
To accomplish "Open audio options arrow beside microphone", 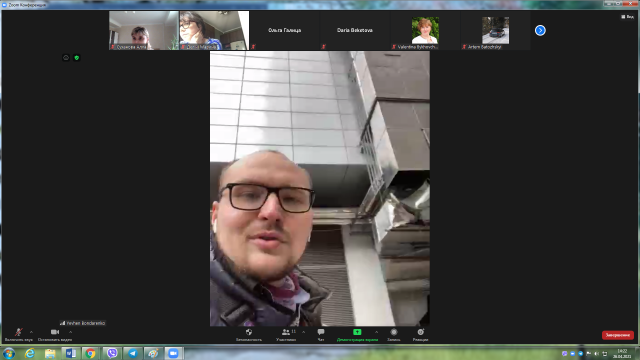I will pyautogui.click(x=31, y=332).
